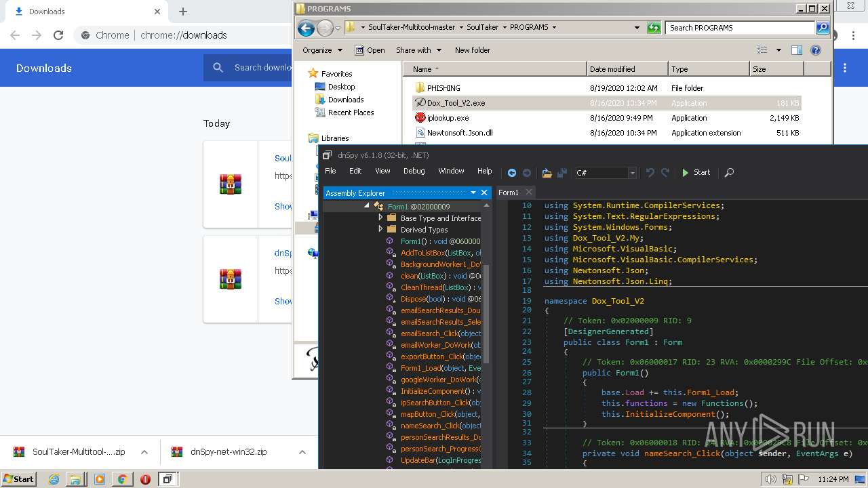Image resolution: width=868 pixels, height=488 pixels.
Task: Open the dnSpy Help menu
Action: tap(484, 171)
